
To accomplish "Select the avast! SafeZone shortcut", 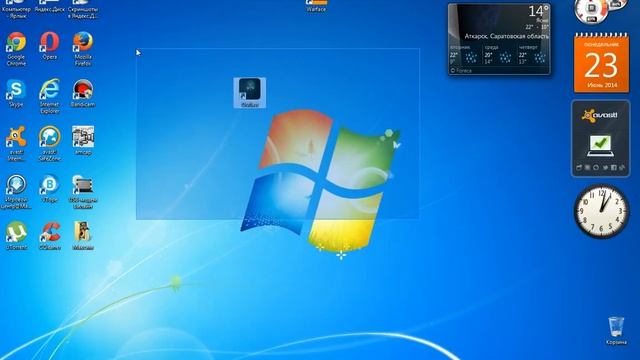I will pyautogui.click(x=49, y=144).
